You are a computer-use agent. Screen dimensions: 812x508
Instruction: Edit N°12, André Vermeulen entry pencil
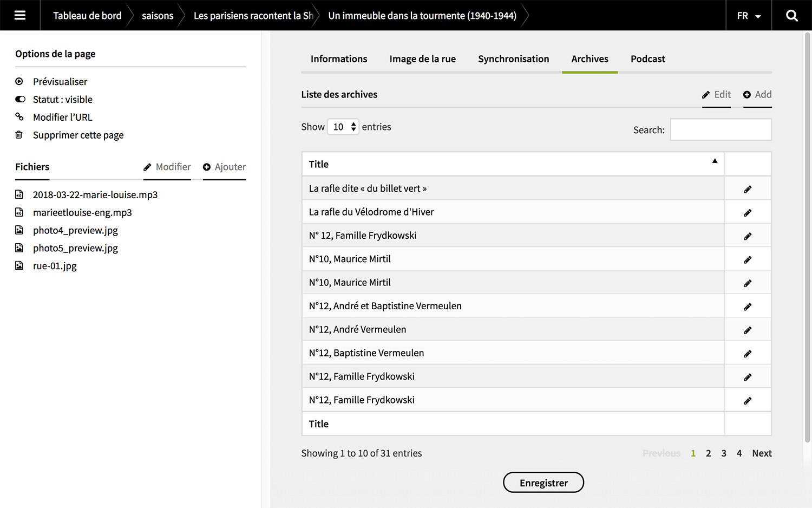pyautogui.click(x=748, y=330)
